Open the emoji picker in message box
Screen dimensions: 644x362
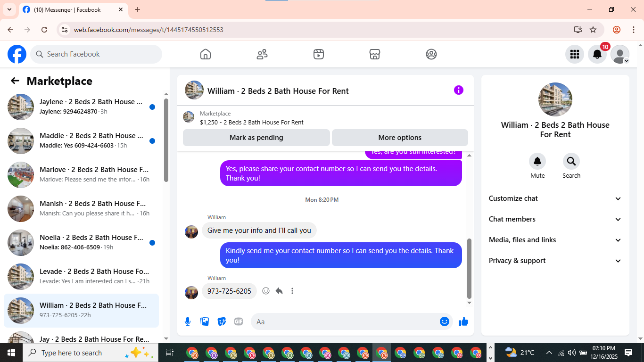445,321
